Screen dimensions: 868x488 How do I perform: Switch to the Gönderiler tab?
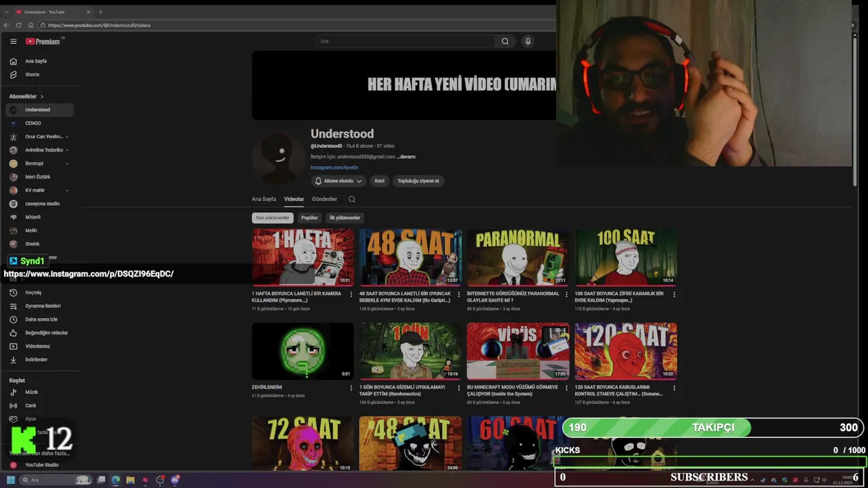pos(324,199)
